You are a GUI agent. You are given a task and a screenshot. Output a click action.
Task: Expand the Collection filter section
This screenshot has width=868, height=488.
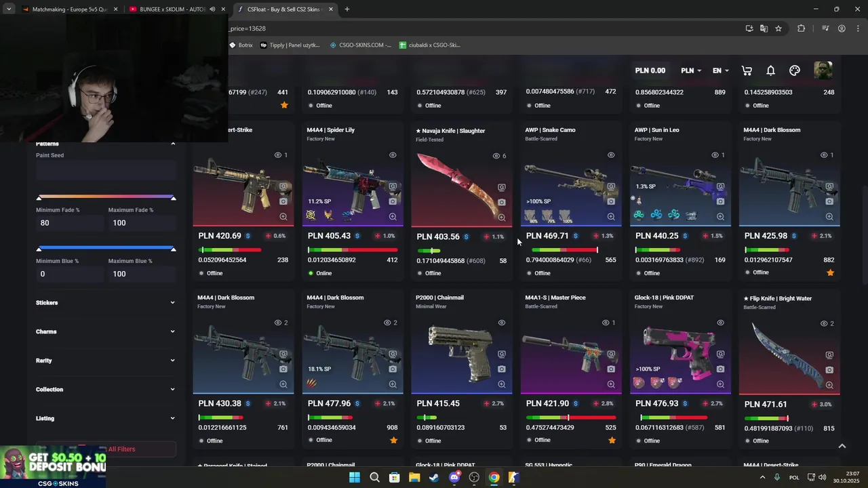tap(105, 389)
